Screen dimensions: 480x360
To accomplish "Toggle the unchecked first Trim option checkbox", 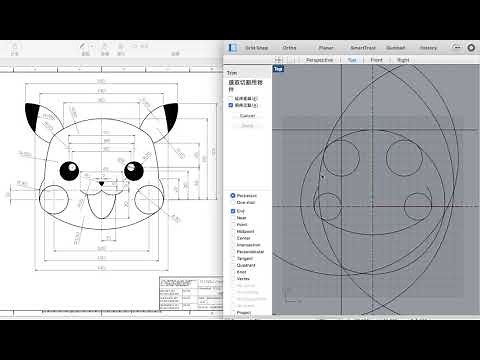I will [x=231, y=98].
